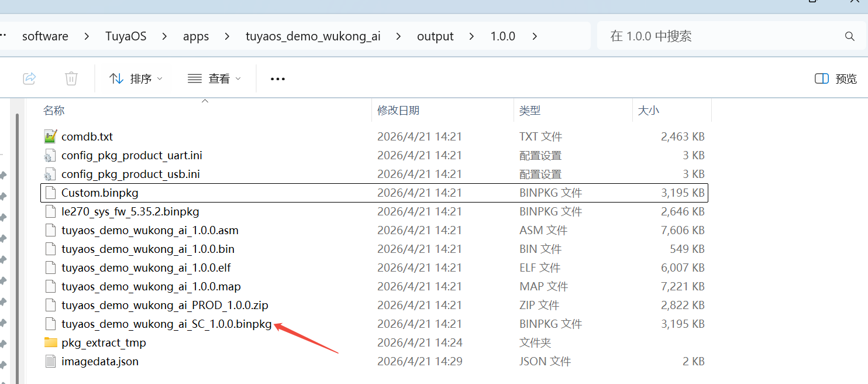Go to software breadcrumb folder
Image resolution: width=868 pixels, height=384 pixels.
[45, 36]
